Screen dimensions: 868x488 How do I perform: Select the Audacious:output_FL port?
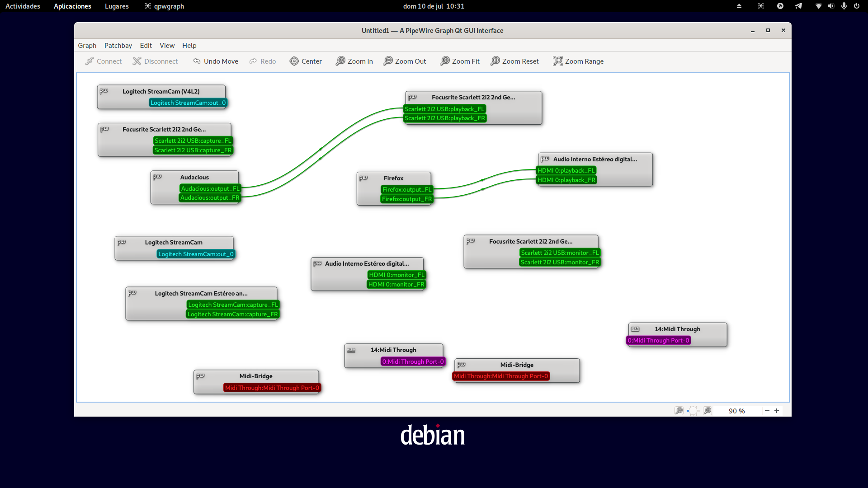coord(210,188)
